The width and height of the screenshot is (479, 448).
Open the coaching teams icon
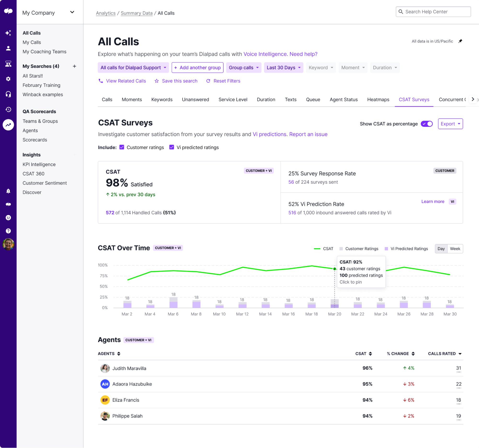(8, 64)
